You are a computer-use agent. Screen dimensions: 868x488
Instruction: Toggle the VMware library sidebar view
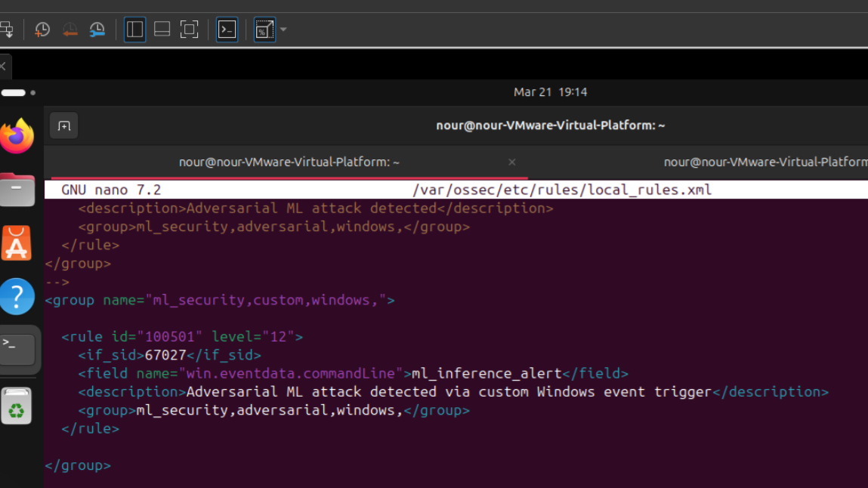pos(134,30)
